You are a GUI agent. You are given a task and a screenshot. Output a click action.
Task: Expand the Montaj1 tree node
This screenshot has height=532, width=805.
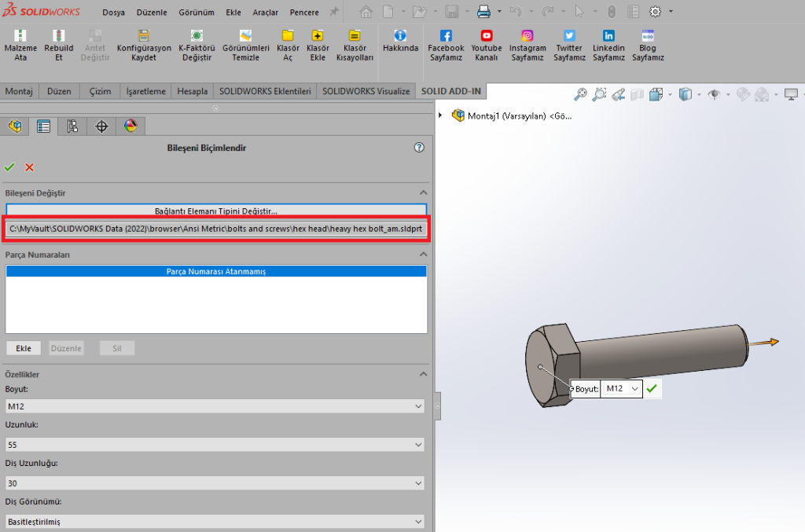pos(440,116)
